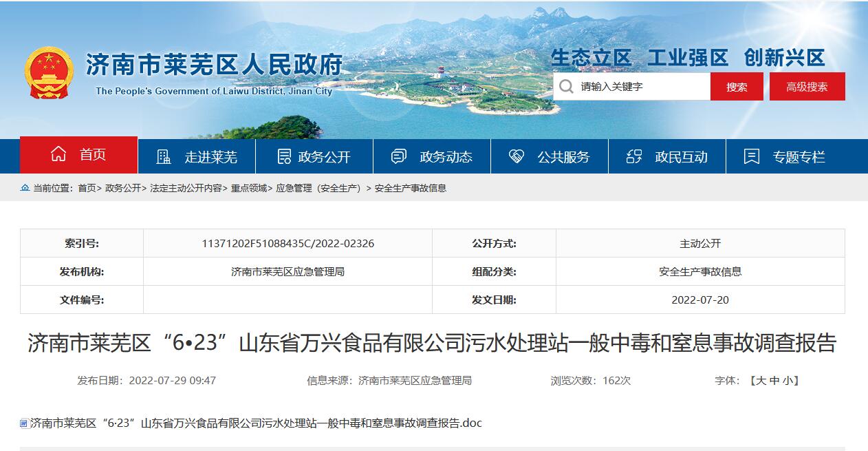Click the building icon beside 走进莱芜
Viewport: 868px width, 451px height.
point(164,157)
